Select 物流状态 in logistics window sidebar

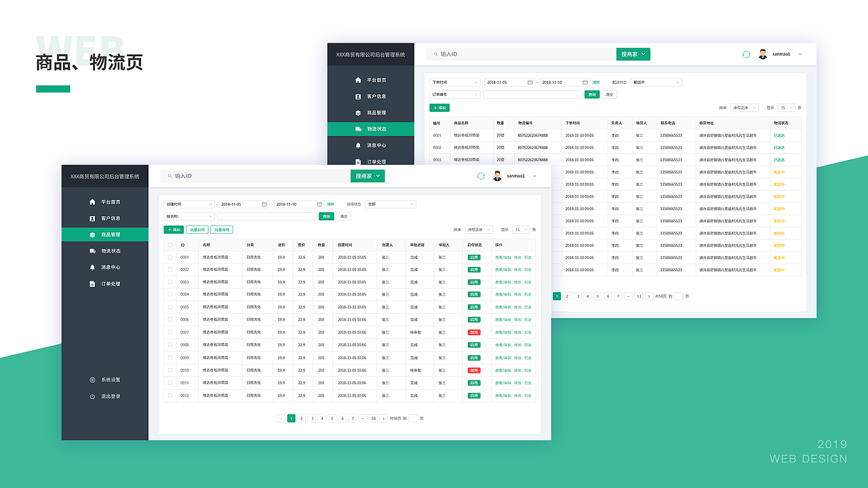pyautogui.click(x=371, y=129)
